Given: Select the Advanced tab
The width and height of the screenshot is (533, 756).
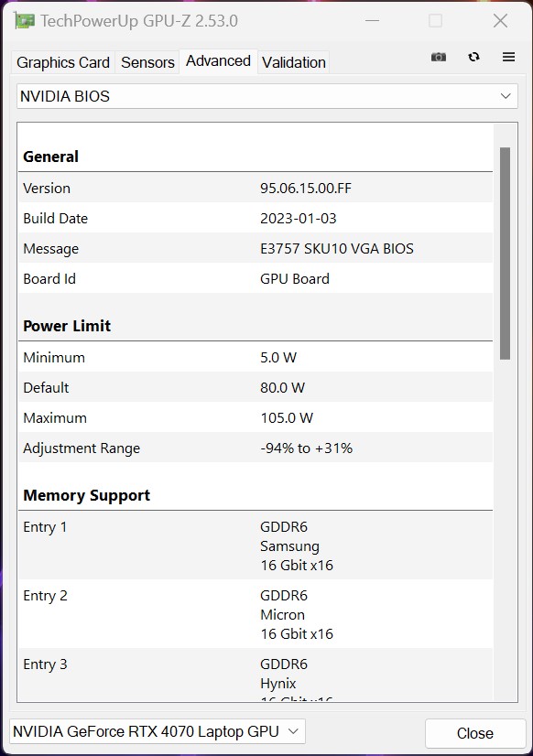Looking at the screenshot, I should (219, 61).
